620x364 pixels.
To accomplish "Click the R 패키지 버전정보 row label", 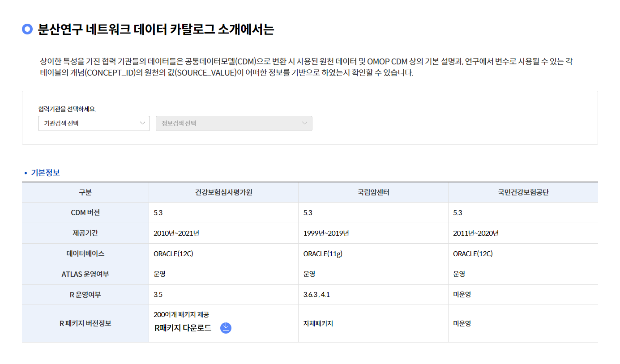I will pos(85,323).
